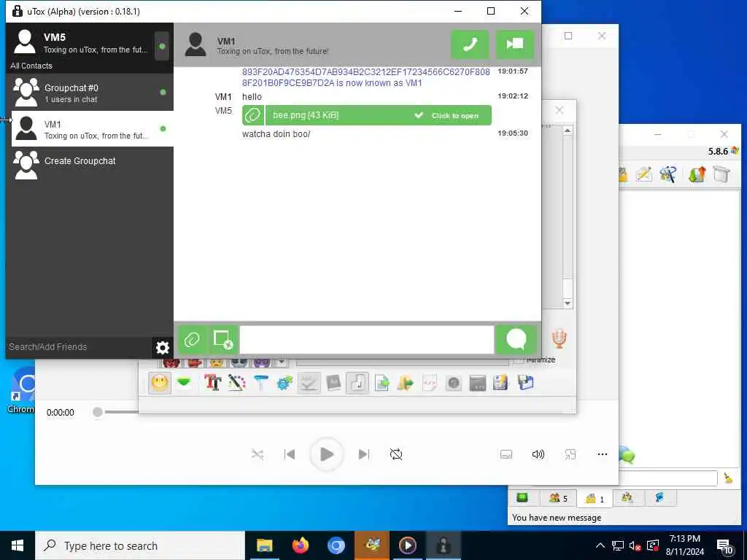Play media in the player window
Image resolution: width=747 pixels, height=560 pixels.
click(x=326, y=454)
